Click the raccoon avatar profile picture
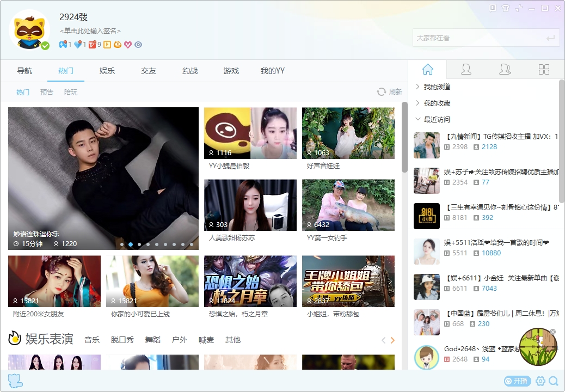The width and height of the screenshot is (565, 392). [x=29, y=29]
